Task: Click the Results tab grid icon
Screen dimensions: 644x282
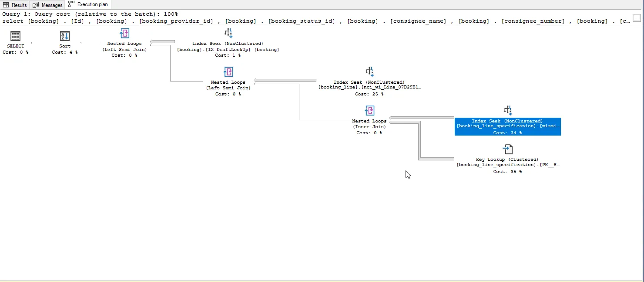Action: tap(6, 5)
